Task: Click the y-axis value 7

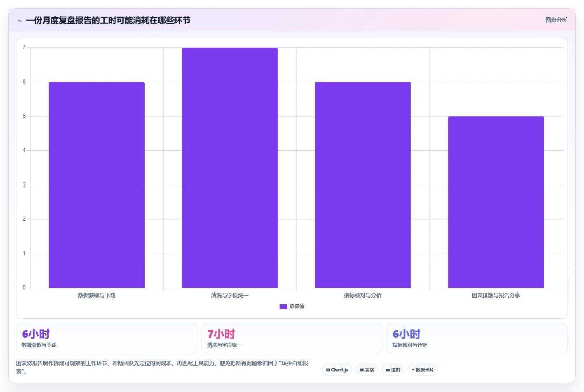Action: [x=24, y=47]
